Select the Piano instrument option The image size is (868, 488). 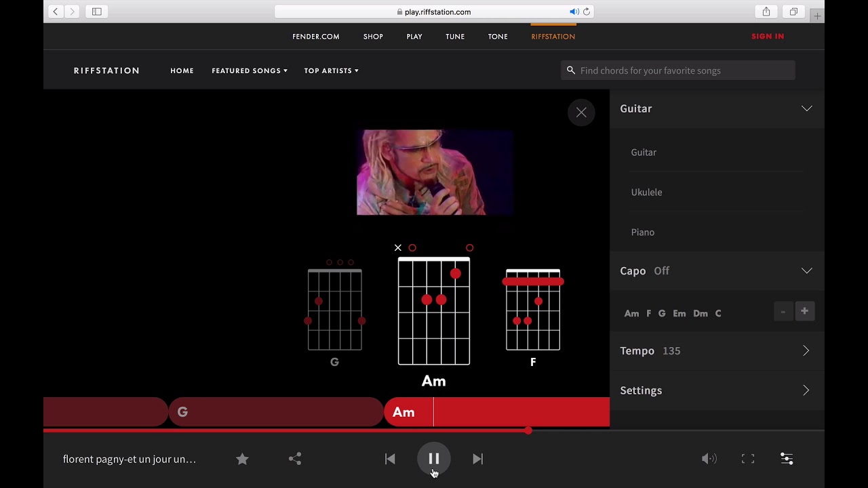(x=643, y=232)
